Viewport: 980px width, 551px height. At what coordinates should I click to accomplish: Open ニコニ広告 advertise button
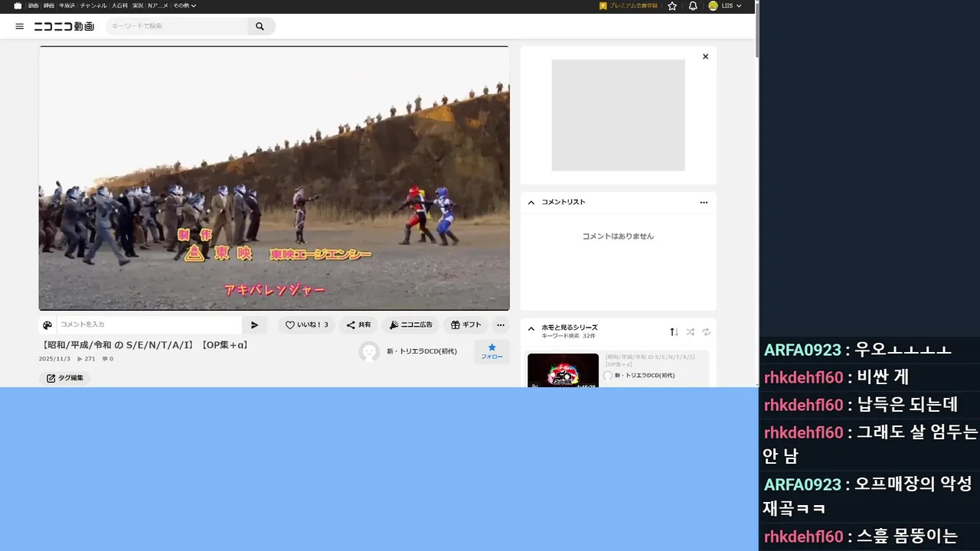(410, 324)
